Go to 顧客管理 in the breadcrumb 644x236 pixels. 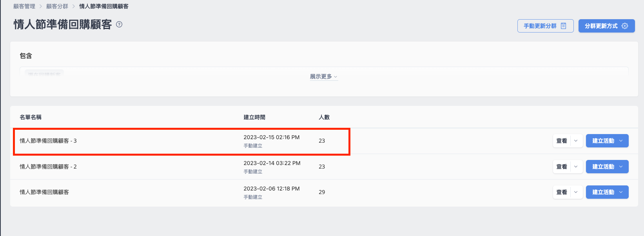click(x=24, y=6)
